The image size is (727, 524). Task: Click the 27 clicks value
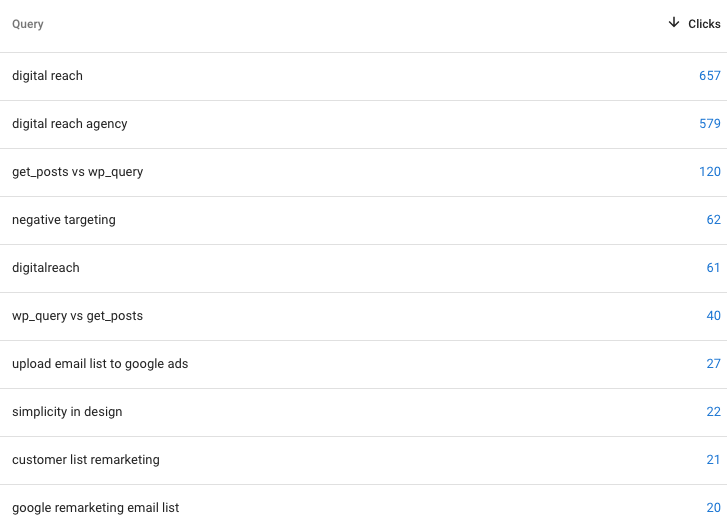click(713, 364)
